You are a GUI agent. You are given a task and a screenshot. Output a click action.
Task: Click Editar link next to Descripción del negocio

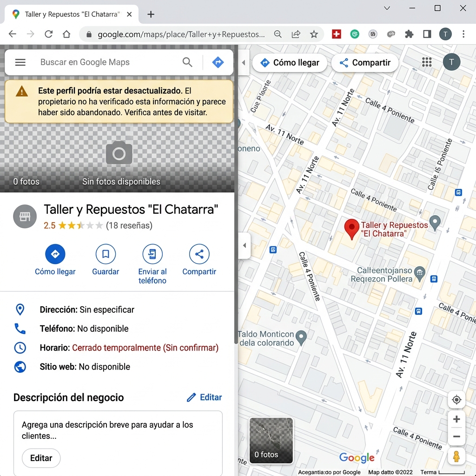pos(205,397)
